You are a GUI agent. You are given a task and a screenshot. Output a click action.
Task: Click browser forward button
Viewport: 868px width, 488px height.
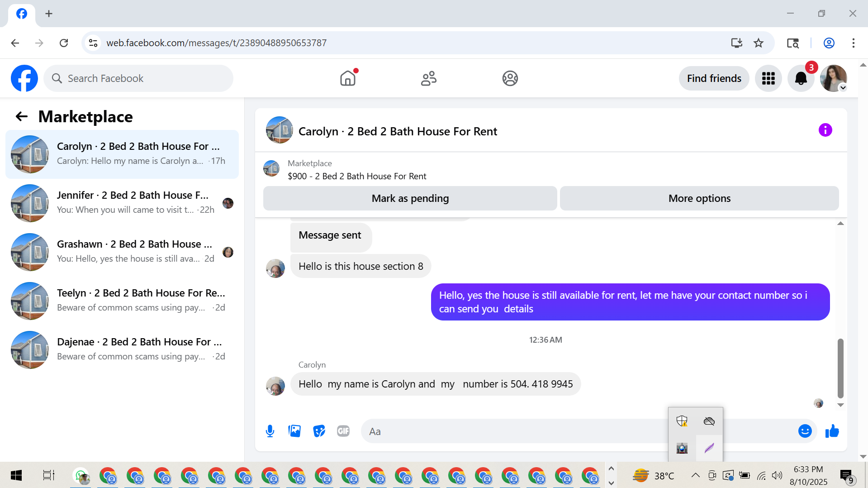39,43
